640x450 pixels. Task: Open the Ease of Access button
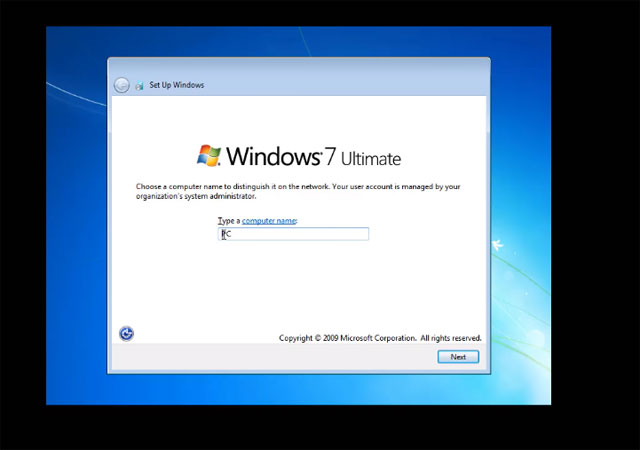(127, 334)
